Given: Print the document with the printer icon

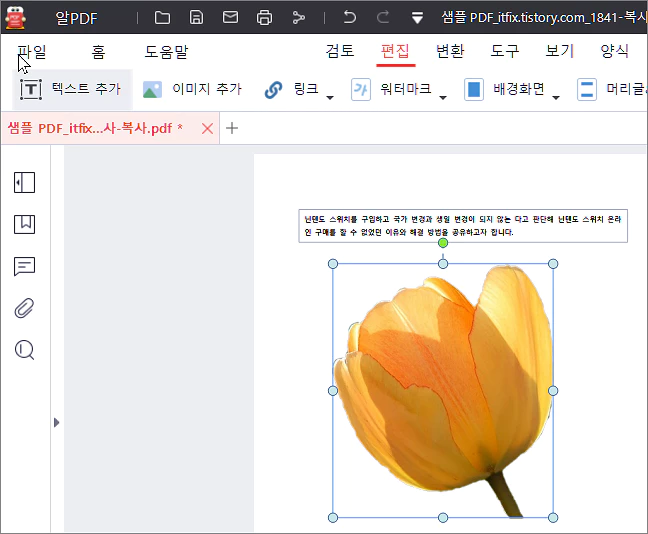Looking at the screenshot, I should click(x=264, y=17).
